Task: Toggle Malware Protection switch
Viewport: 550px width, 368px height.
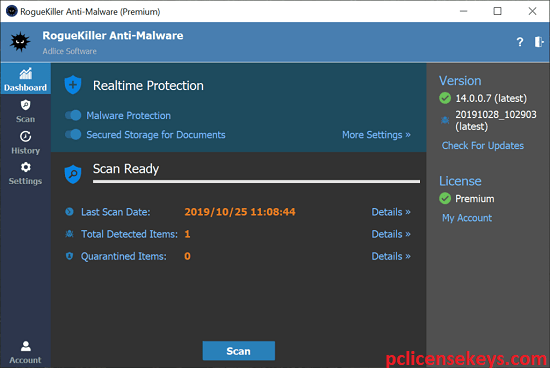Action: [73, 115]
